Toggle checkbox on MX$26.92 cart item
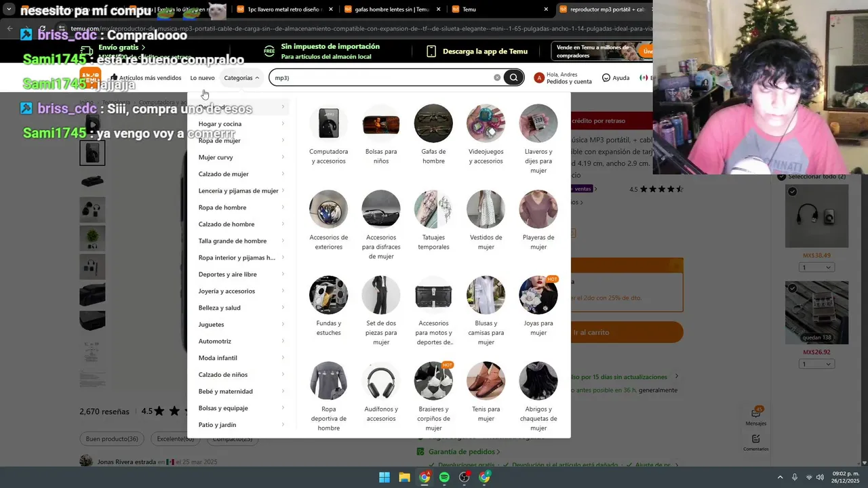This screenshot has height=488, width=868. 792,289
